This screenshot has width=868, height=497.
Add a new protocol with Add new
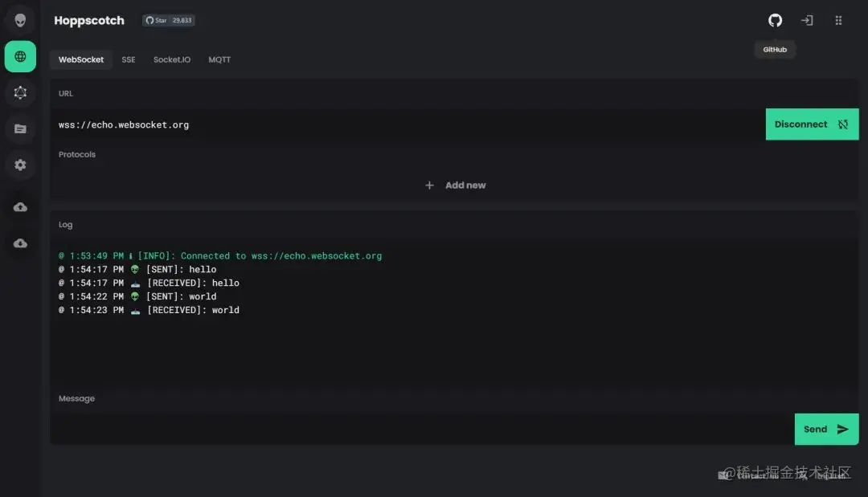coord(455,185)
